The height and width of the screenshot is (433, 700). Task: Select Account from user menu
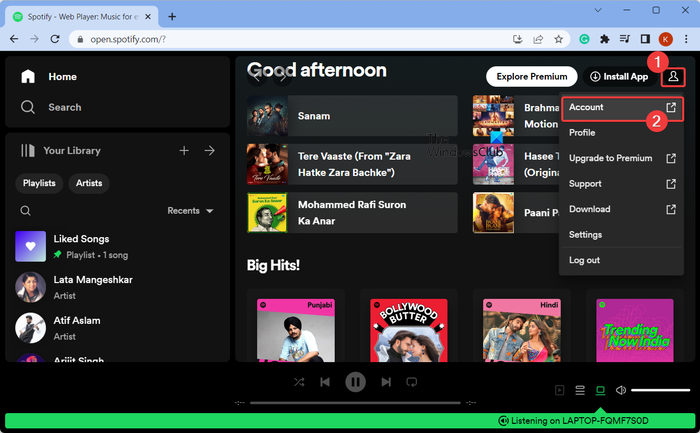(x=622, y=108)
